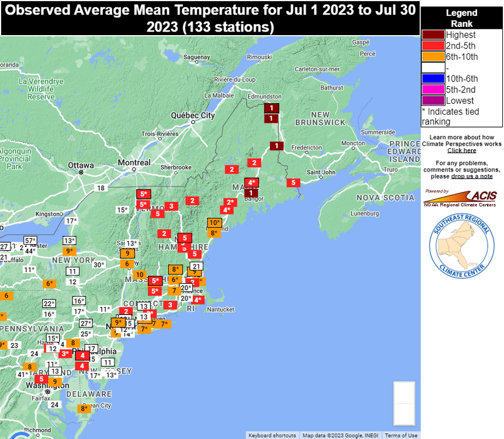
Task: Click the 6th-10th orange legend swatch
Action: [x=433, y=56]
